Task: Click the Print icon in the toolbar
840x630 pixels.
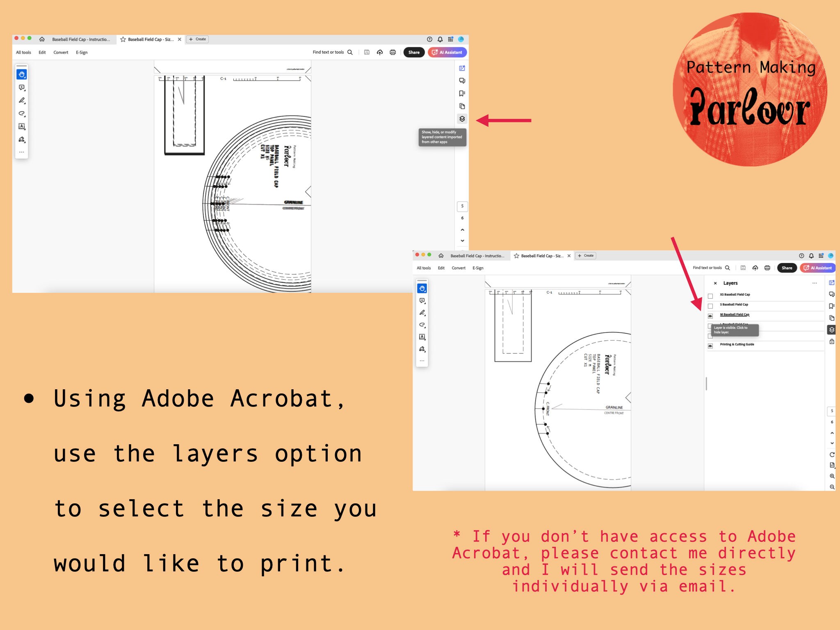Action: click(x=392, y=52)
